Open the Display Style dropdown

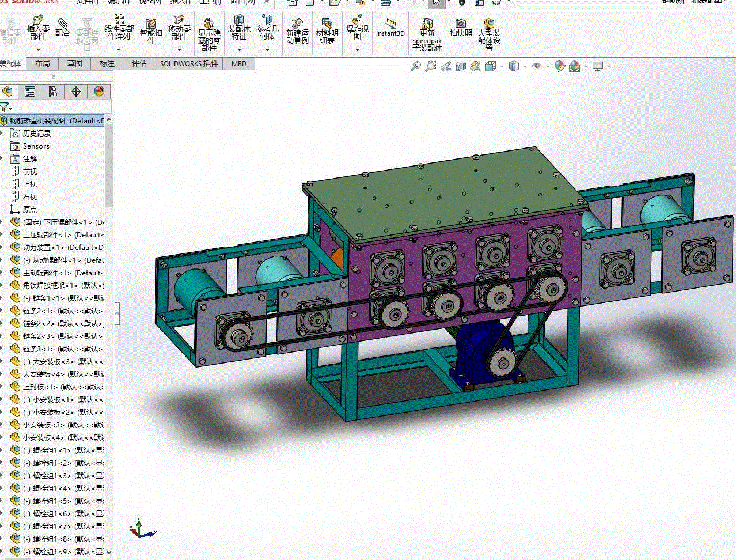click(514, 66)
